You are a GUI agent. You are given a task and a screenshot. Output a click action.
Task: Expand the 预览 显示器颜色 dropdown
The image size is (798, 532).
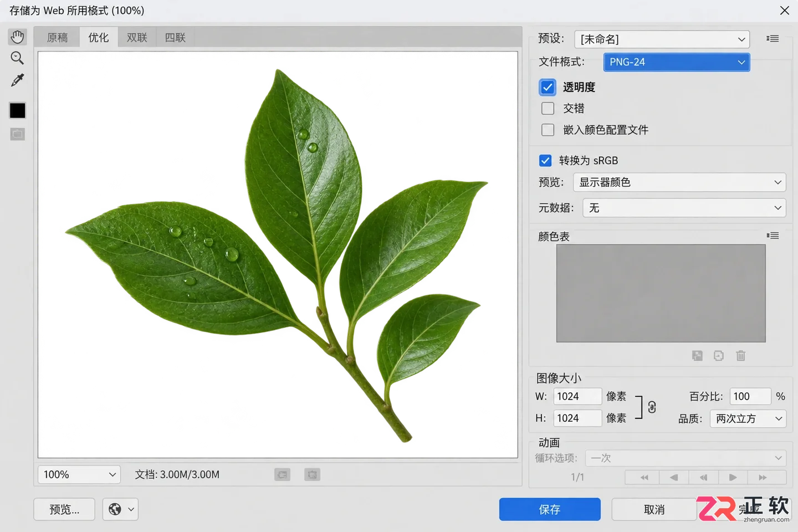[679, 182]
